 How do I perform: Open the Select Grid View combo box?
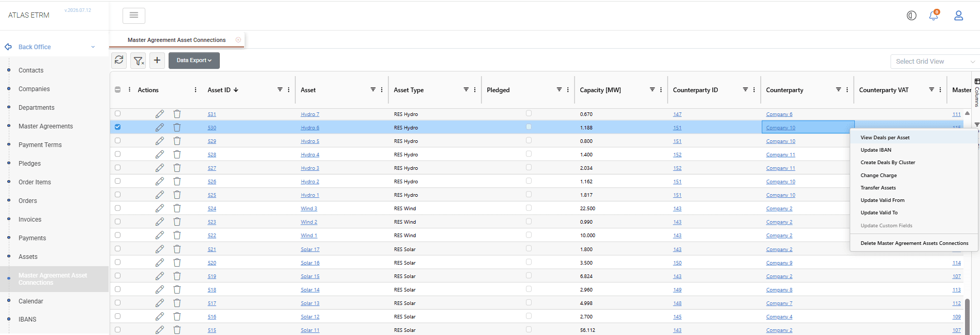[934, 61]
